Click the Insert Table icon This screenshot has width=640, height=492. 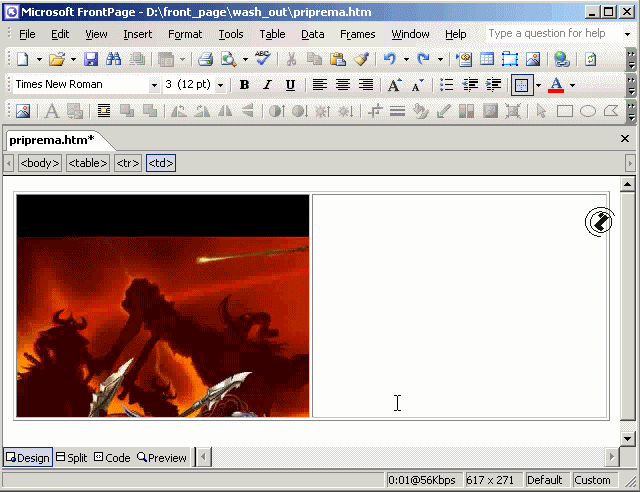click(487, 60)
